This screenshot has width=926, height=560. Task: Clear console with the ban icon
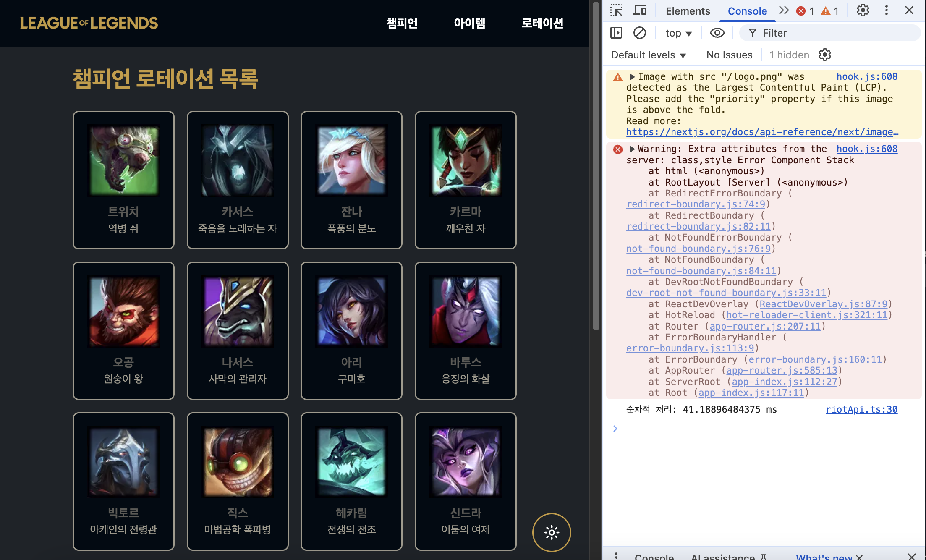639,33
